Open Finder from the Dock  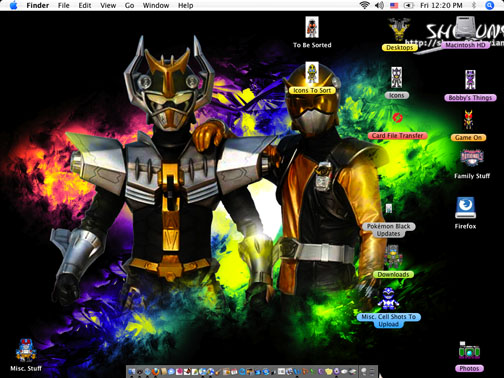coord(131,371)
